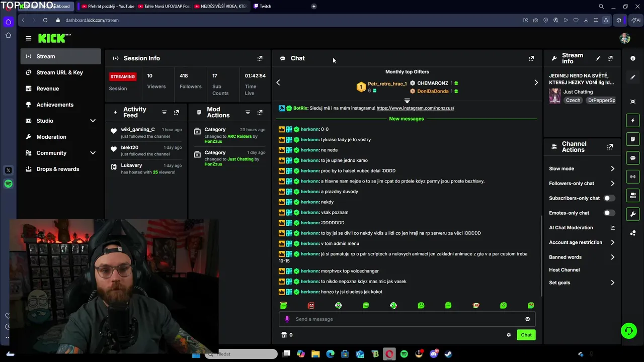This screenshot has width=644, height=362.
Task: Show previous top gifters page
Action: coord(278,82)
